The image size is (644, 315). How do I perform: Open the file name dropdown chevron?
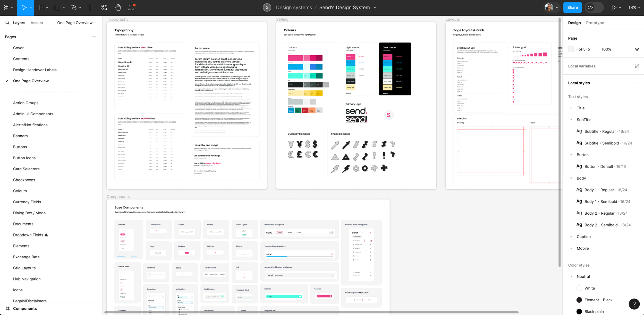click(x=375, y=7)
